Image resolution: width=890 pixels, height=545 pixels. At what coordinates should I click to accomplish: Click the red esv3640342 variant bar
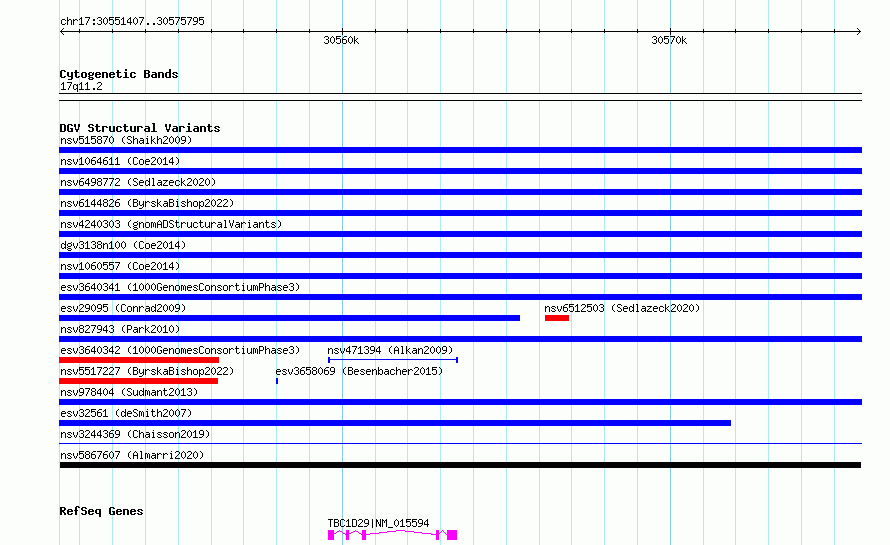point(139,360)
